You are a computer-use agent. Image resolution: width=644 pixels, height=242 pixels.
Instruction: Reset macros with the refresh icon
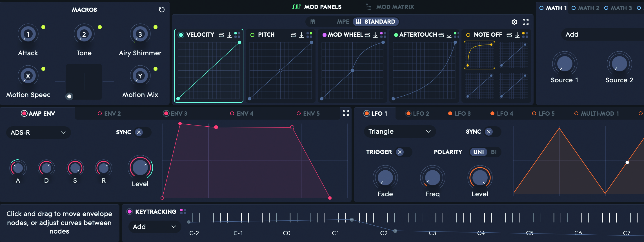coord(162,10)
